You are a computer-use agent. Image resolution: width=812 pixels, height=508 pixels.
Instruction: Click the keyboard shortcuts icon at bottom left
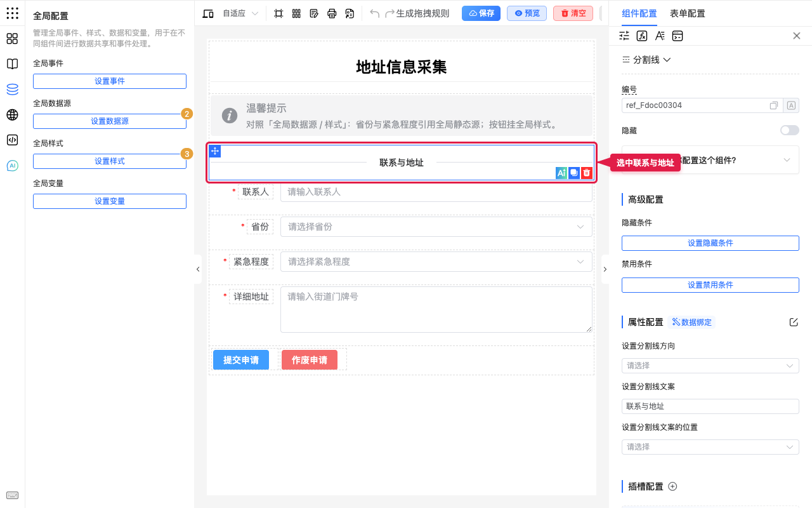click(12, 495)
